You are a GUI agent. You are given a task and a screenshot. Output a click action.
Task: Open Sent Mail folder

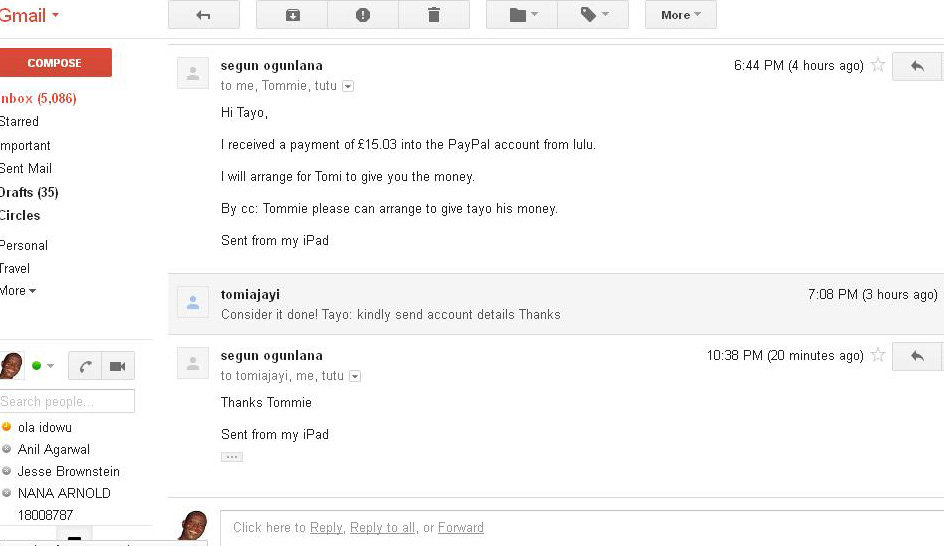[x=26, y=169]
